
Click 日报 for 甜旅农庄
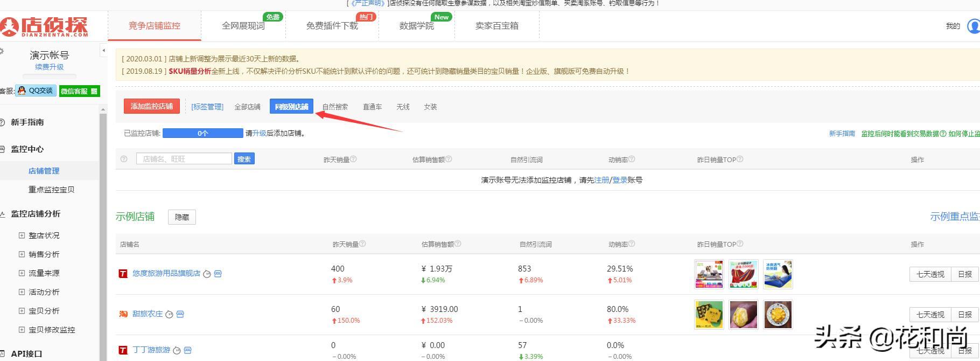point(965,315)
